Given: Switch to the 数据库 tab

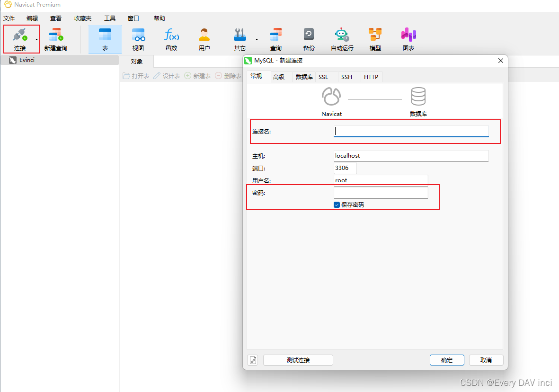Looking at the screenshot, I should click(x=304, y=77).
